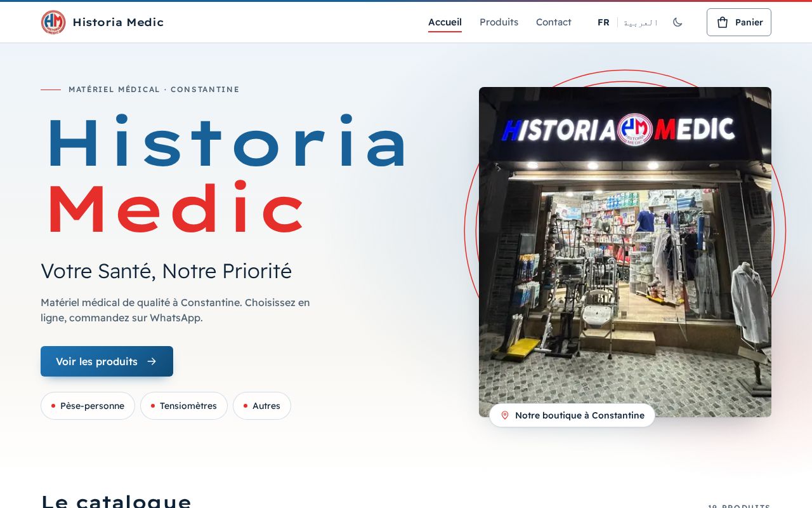
Task: Open the Produits nav item
Action: click(x=499, y=22)
